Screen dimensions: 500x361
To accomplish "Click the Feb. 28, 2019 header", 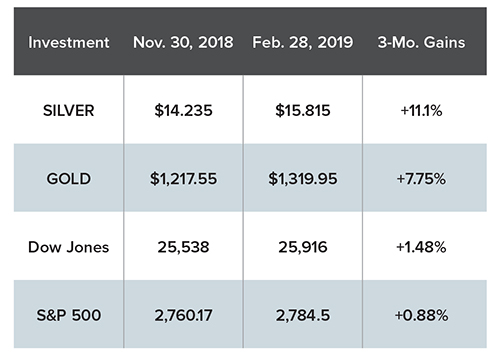I will [303, 42].
